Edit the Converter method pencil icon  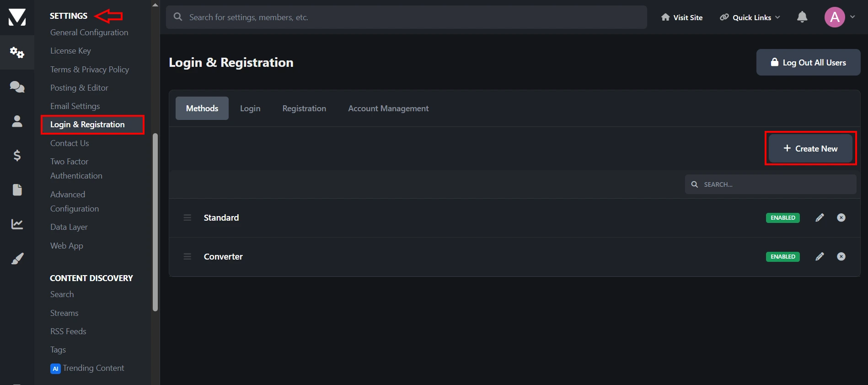(820, 256)
